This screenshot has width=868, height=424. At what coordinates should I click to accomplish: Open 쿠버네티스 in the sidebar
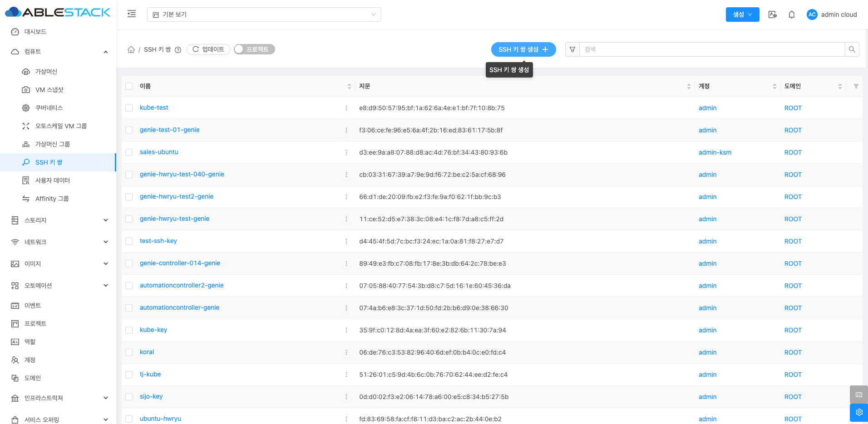click(49, 108)
